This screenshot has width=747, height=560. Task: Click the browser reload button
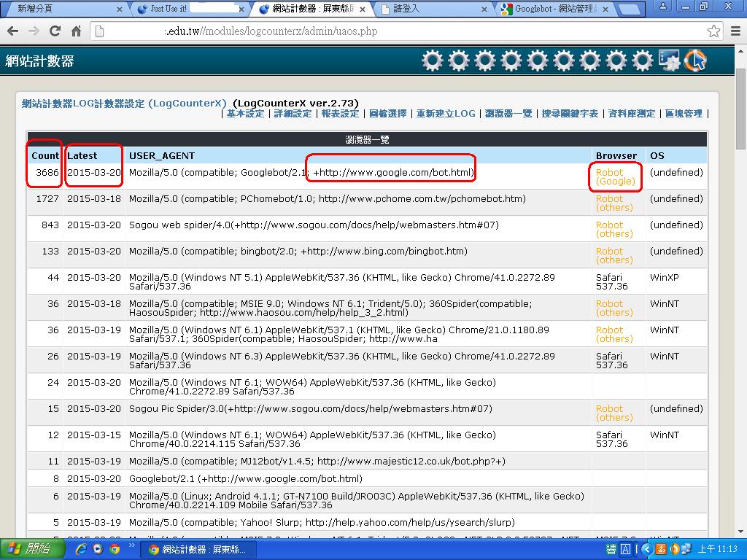pyautogui.click(x=55, y=31)
